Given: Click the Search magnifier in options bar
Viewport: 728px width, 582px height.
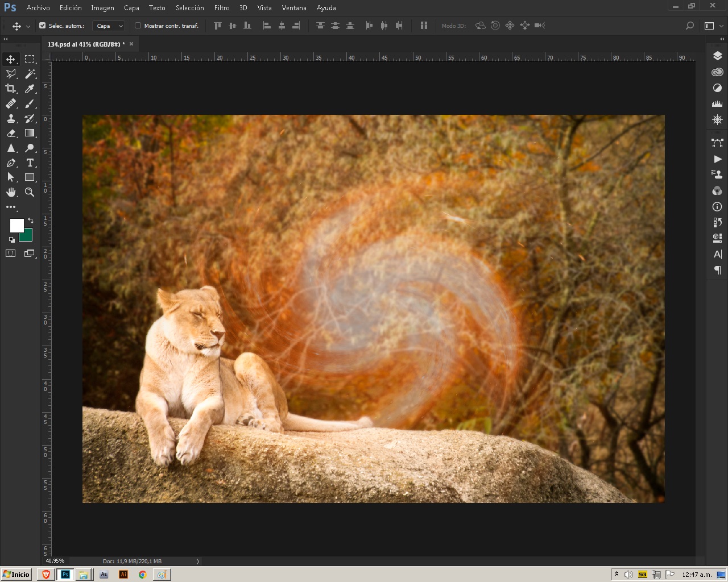Looking at the screenshot, I should click(x=690, y=26).
